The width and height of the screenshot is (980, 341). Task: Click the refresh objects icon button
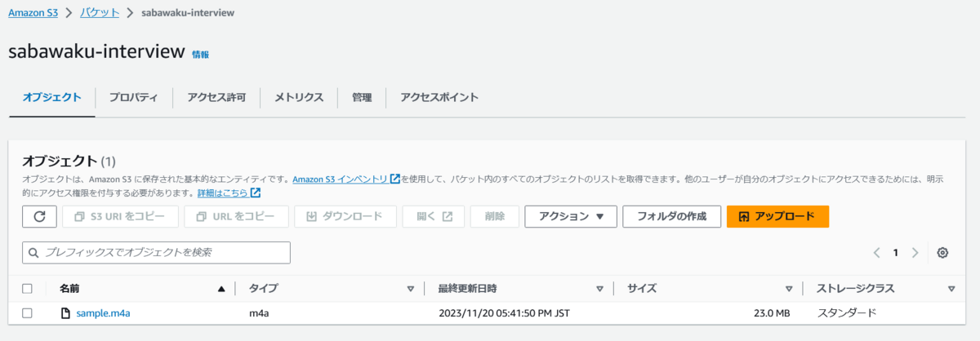pos(39,216)
